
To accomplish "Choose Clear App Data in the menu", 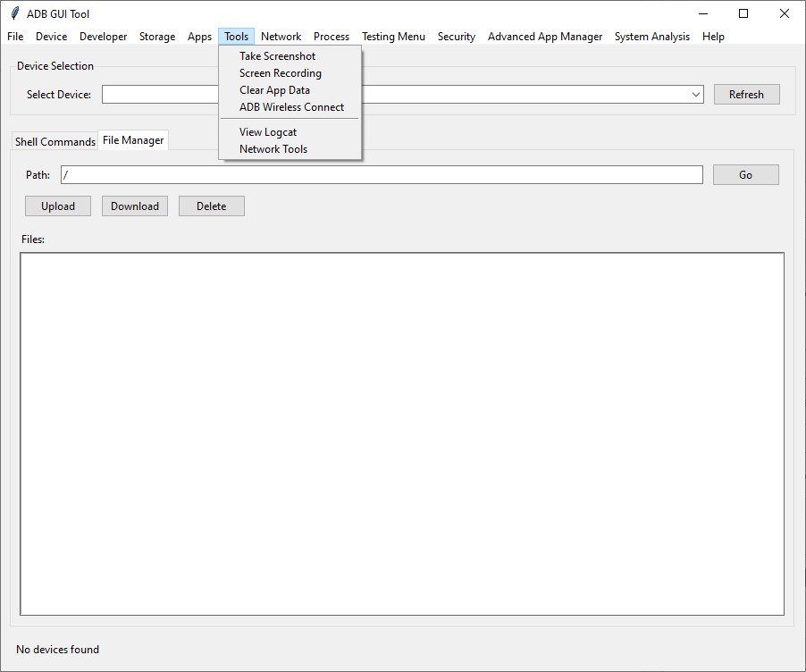I will (x=274, y=89).
